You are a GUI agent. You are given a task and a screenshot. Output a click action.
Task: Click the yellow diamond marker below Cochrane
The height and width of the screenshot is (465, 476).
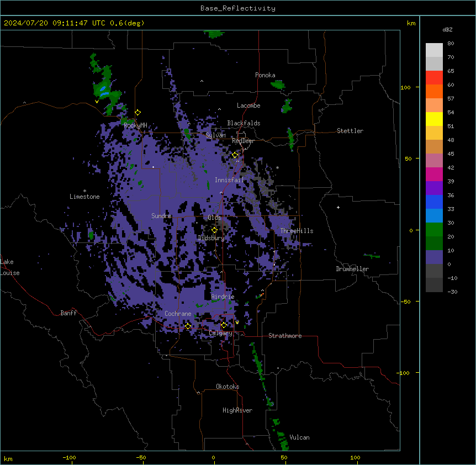click(x=188, y=326)
